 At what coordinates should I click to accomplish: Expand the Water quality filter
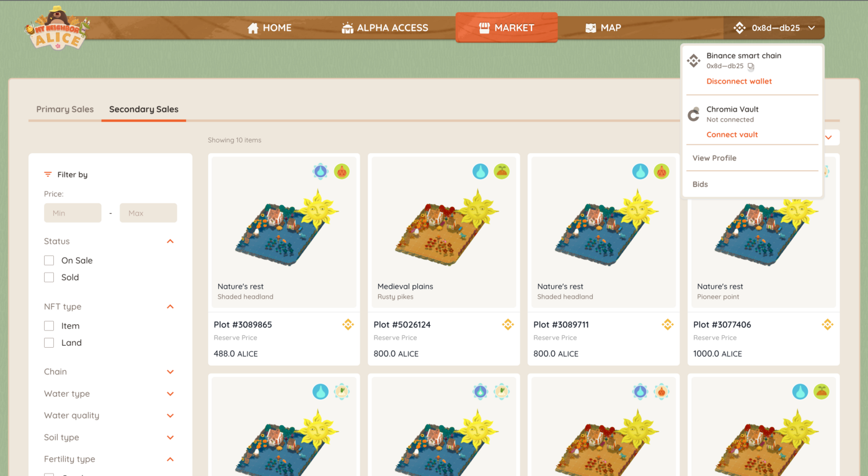pyautogui.click(x=170, y=416)
